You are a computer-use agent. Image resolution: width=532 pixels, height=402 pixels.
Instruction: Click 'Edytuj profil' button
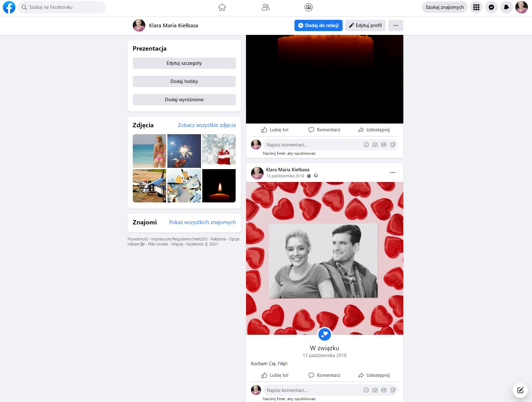pyautogui.click(x=365, y=25)
